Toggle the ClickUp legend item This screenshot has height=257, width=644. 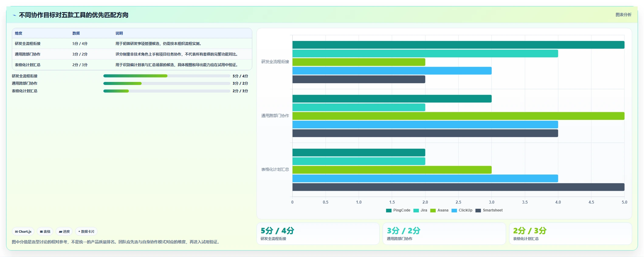(462, 210)
